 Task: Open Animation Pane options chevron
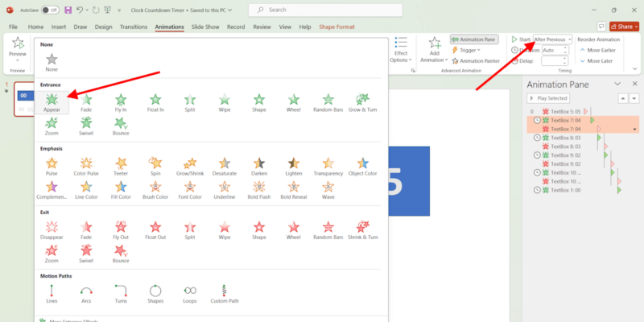617,84
